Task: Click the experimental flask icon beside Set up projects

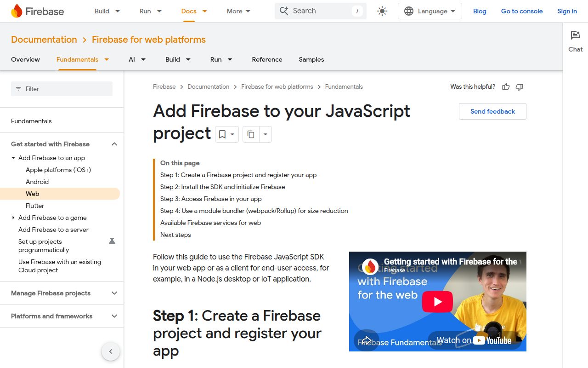Action: pyautogui.click(x=112, y=241)
